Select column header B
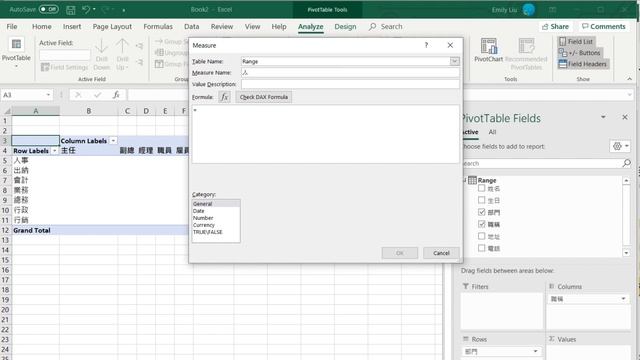This screenshot has height=360, width=640. (x=89, y=111)
